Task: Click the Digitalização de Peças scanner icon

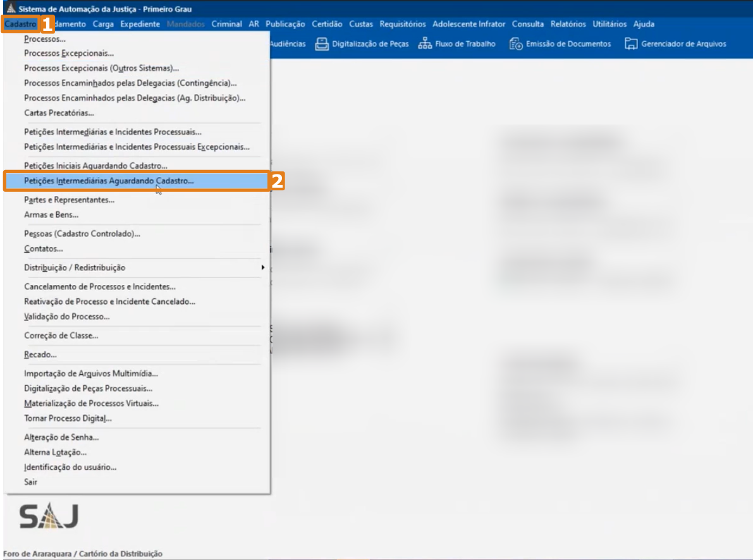Action: 321,44
